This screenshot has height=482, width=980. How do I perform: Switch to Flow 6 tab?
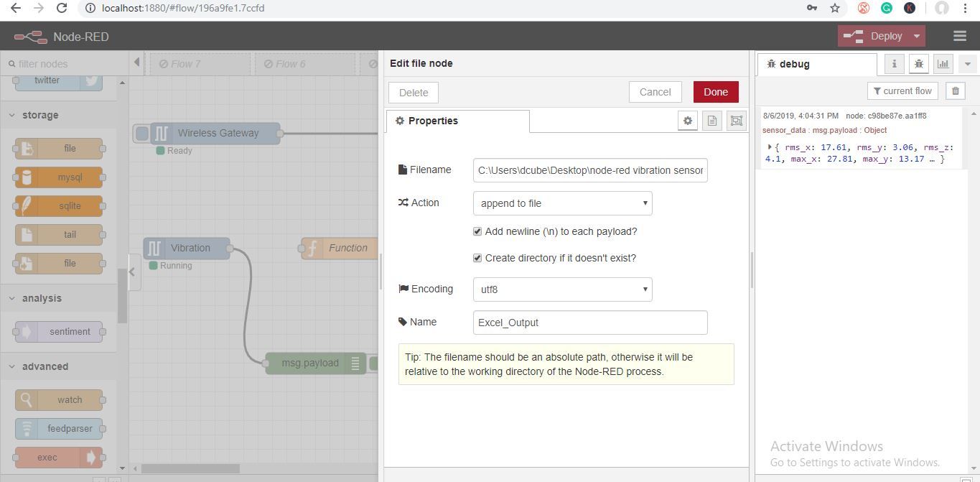coord(304,64)
